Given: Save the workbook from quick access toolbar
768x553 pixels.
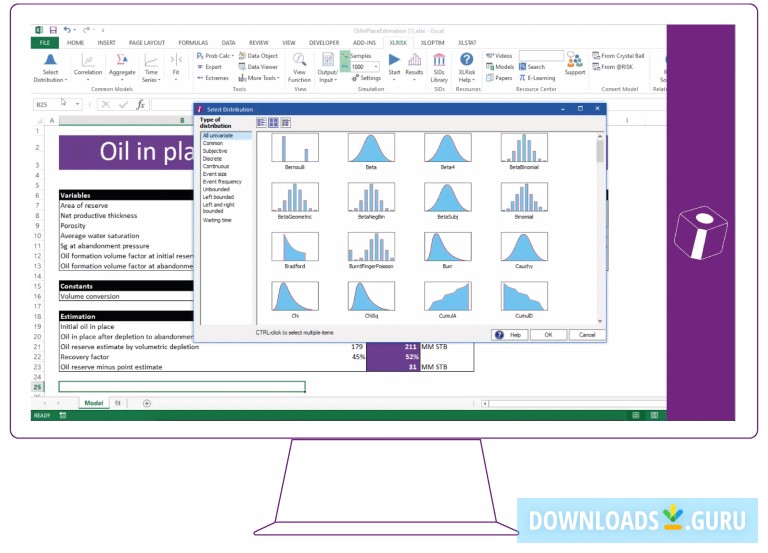Looking at the screenshot, I should click(x=53, y=30).
